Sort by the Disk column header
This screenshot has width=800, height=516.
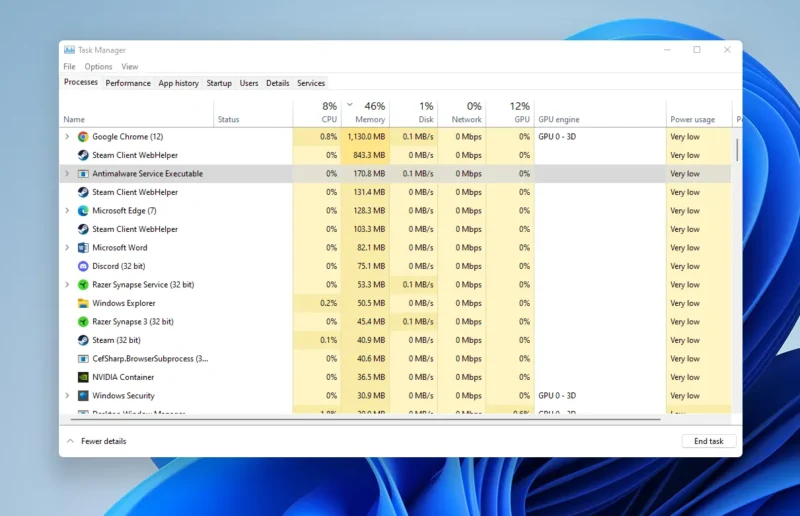click(414, 113)
